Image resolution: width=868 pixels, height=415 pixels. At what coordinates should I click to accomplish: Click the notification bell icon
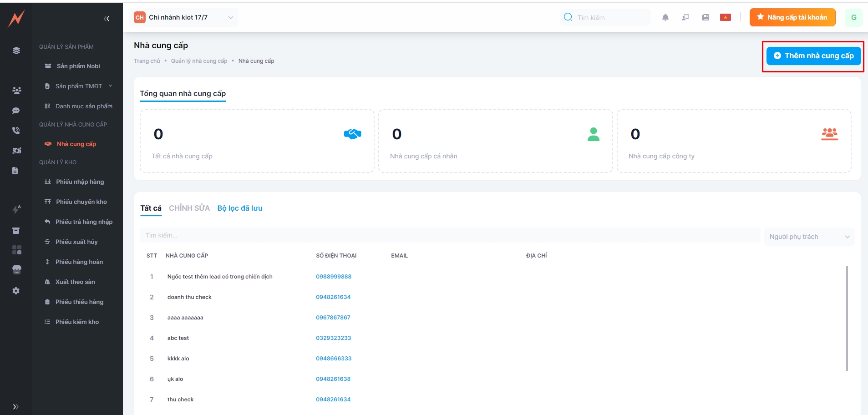pos(665,17)
